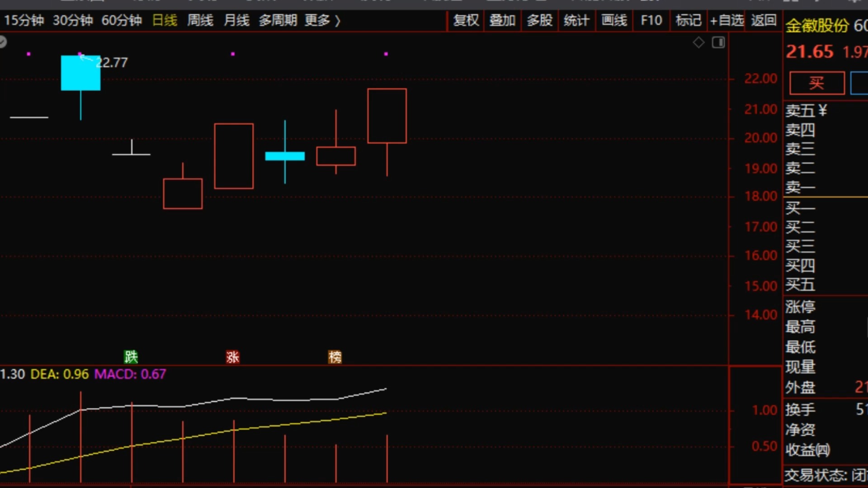
Task: Open the 多周期 multi-period view
Action: (278, 20)
